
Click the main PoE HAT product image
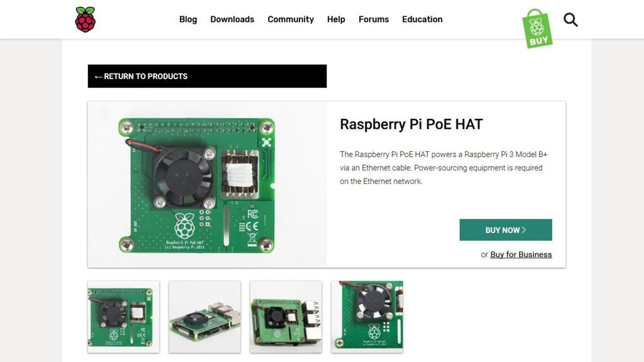tap(207, 184)
